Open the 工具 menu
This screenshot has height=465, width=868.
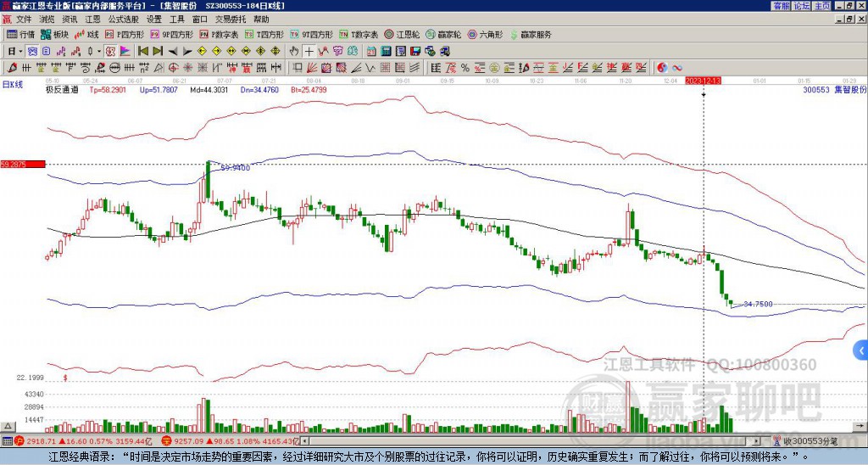pyautogui.click(x=177, y=20)
